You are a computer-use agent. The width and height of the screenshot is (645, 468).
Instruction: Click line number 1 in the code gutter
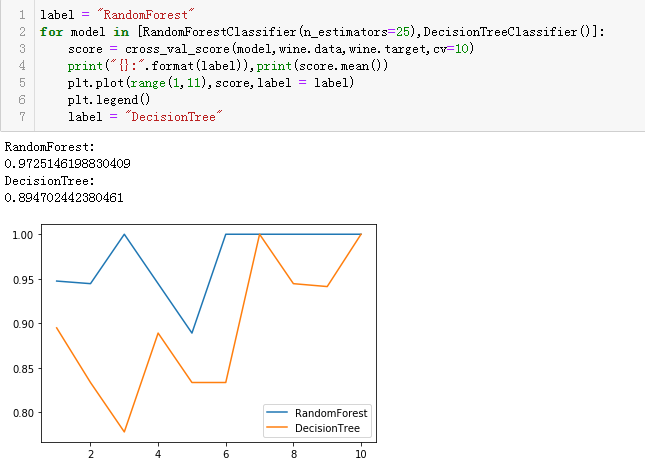tap(22, 15)
